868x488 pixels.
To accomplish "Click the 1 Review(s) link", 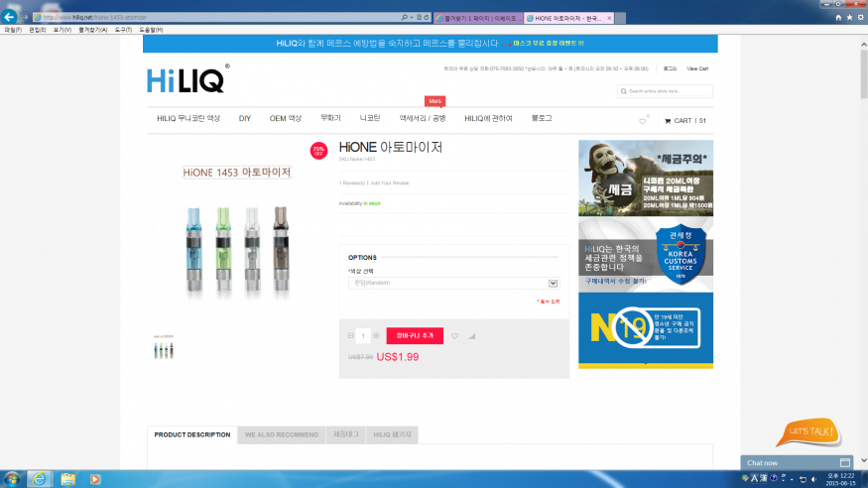I will click(x=351, y=183).
